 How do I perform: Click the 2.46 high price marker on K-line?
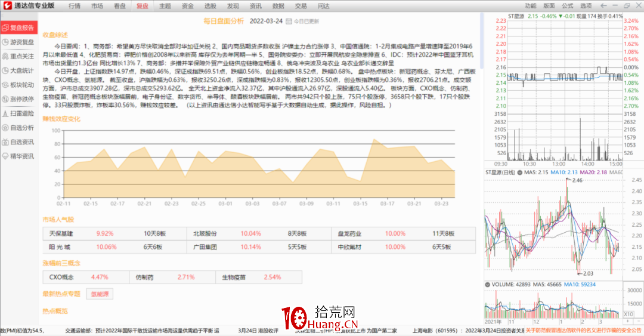click(x=577, y=180)
